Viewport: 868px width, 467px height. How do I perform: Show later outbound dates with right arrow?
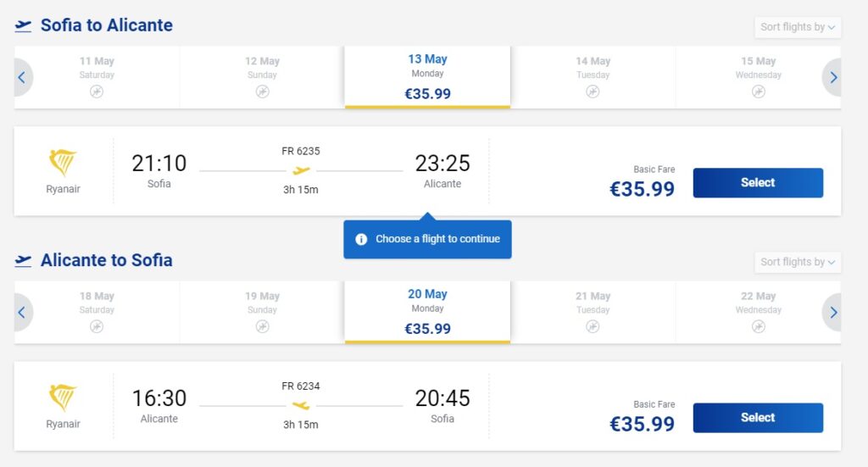coord(832,77)
